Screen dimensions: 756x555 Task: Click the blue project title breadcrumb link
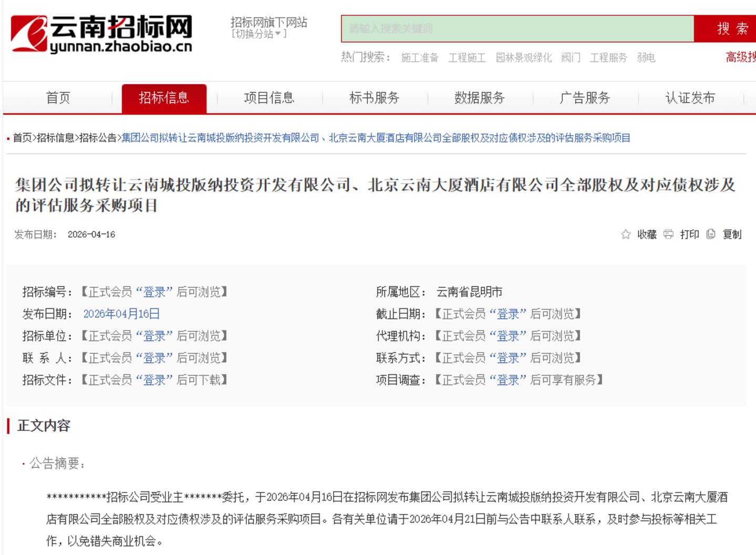tap(376, 138)
